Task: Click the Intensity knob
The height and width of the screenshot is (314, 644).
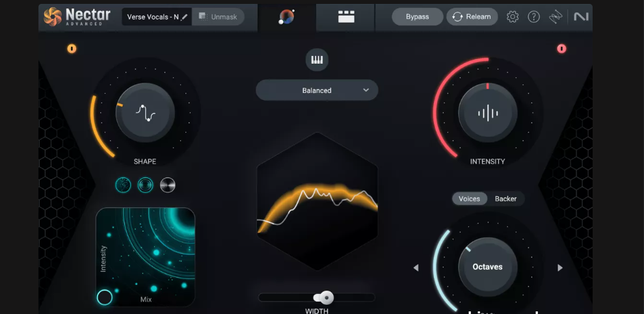Action: 487,113
